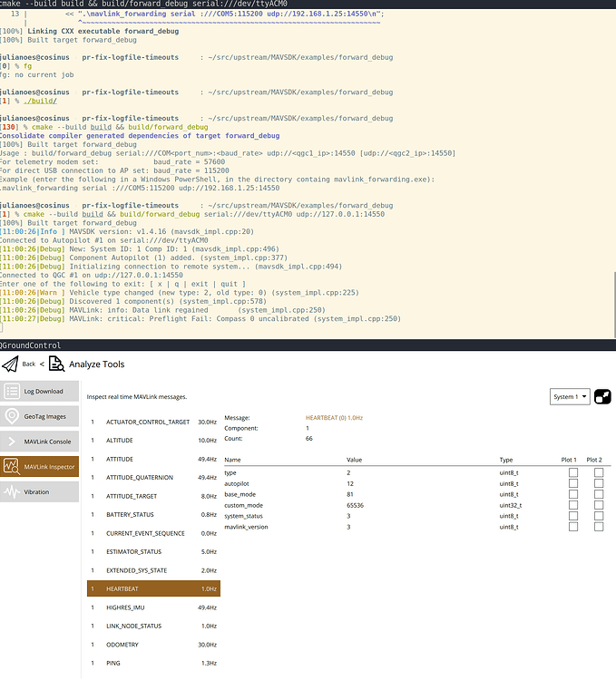Open the GeoTag Images tool

pyautogui.click(x=39, y=416)
